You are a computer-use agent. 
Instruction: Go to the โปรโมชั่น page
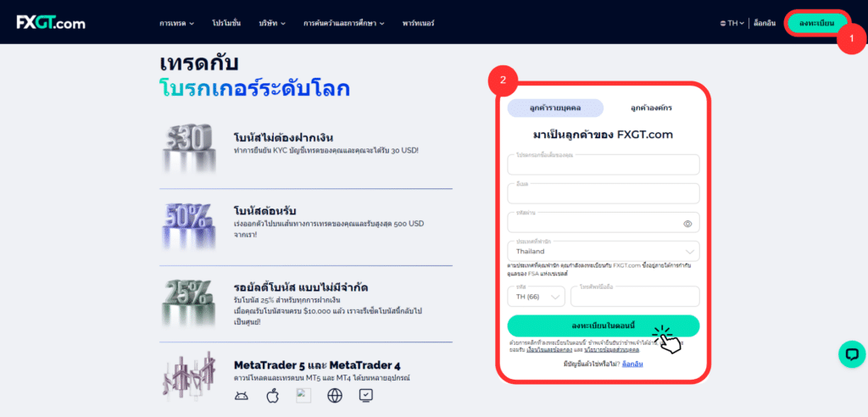point(225,23)
